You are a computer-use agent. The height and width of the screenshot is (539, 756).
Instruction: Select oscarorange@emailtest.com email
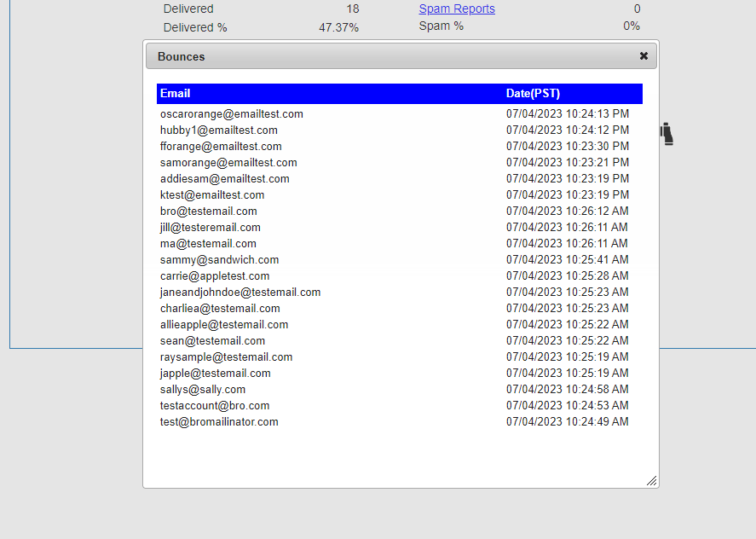pos(232,114)
